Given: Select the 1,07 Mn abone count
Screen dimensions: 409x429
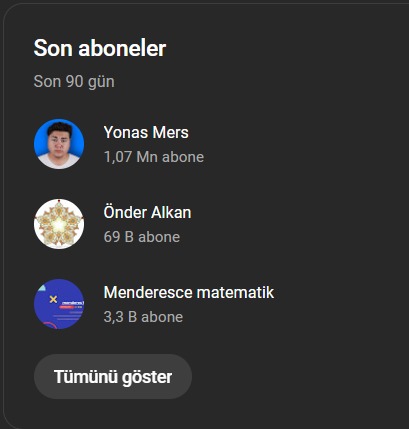Looking at the screenshot, I should pos(154,157).
